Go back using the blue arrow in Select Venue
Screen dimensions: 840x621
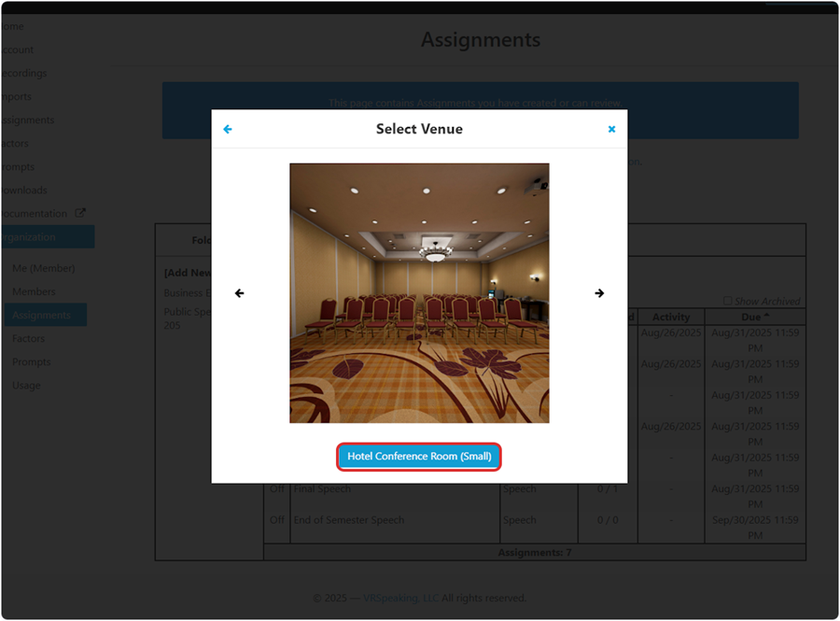click(x=228, y=129)
